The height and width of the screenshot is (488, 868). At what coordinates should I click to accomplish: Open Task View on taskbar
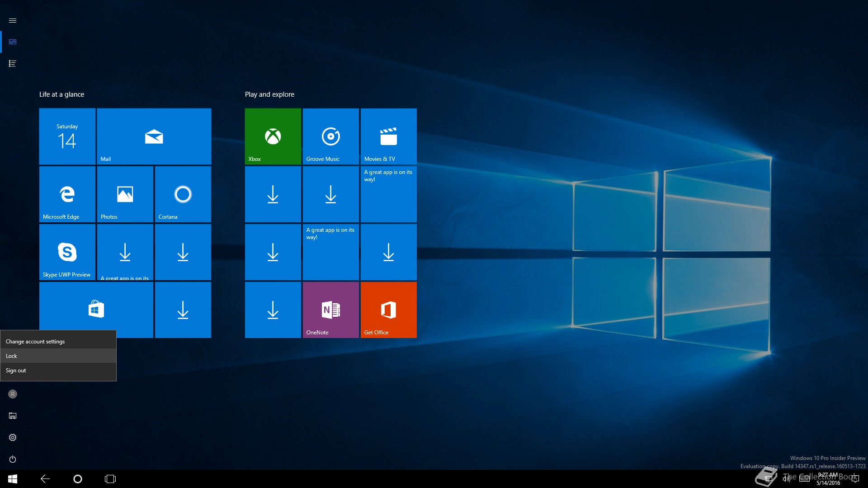point(110,479)
